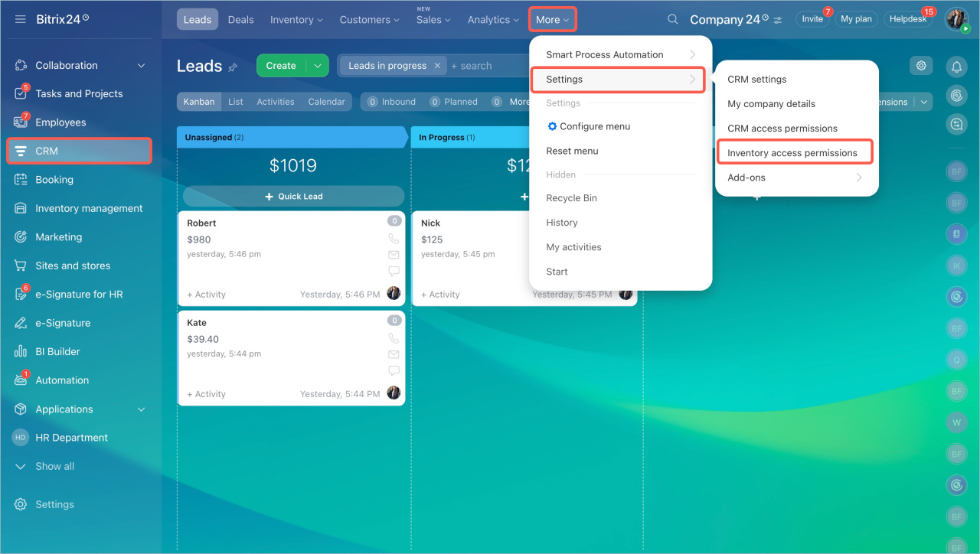Switch to the Deals tab
Viewport: 980px width, 554px height.
click(x=240, y=20)
